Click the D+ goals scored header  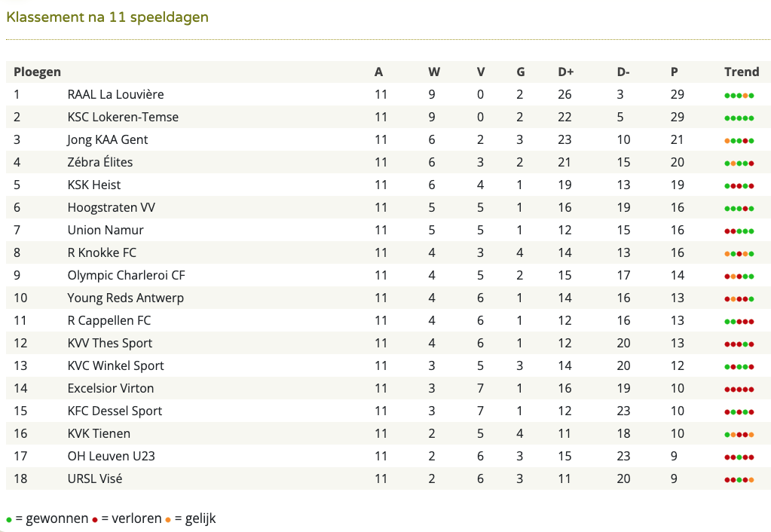[x=566, y=72]
